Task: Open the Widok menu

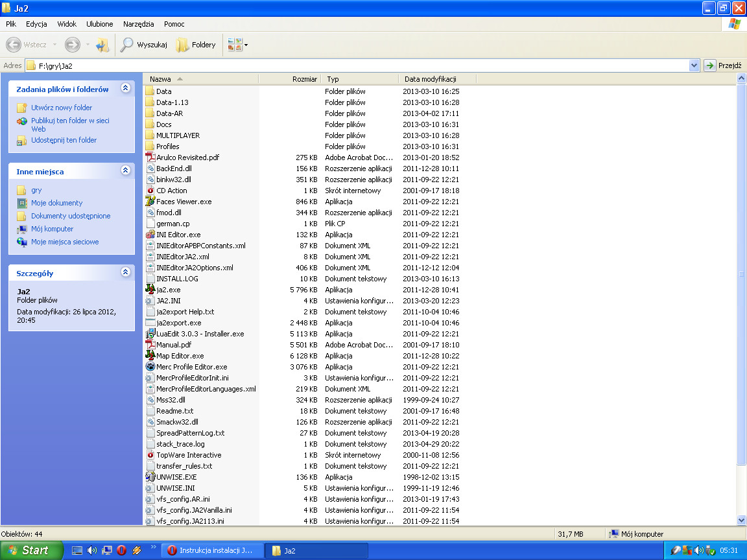Action: click(x=67, y=24)
